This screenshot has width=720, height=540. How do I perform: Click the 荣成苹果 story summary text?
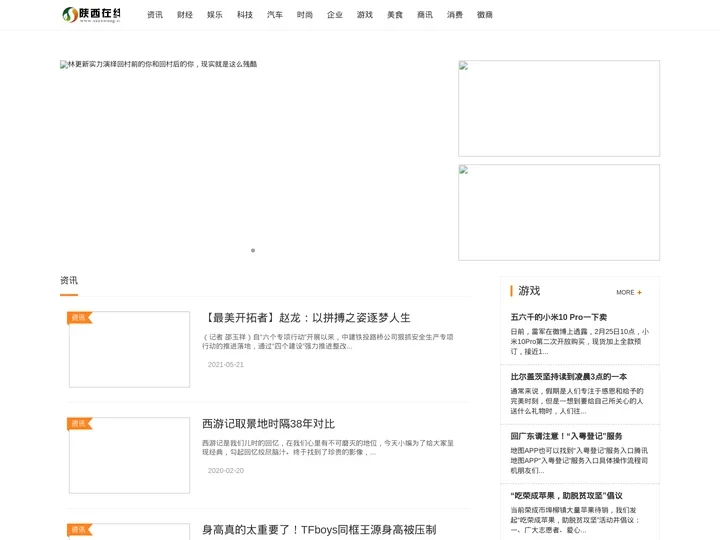point(575,520)
